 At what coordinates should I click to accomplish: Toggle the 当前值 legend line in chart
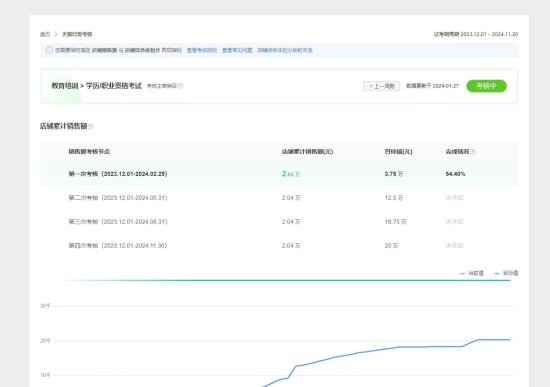[472, 273]
